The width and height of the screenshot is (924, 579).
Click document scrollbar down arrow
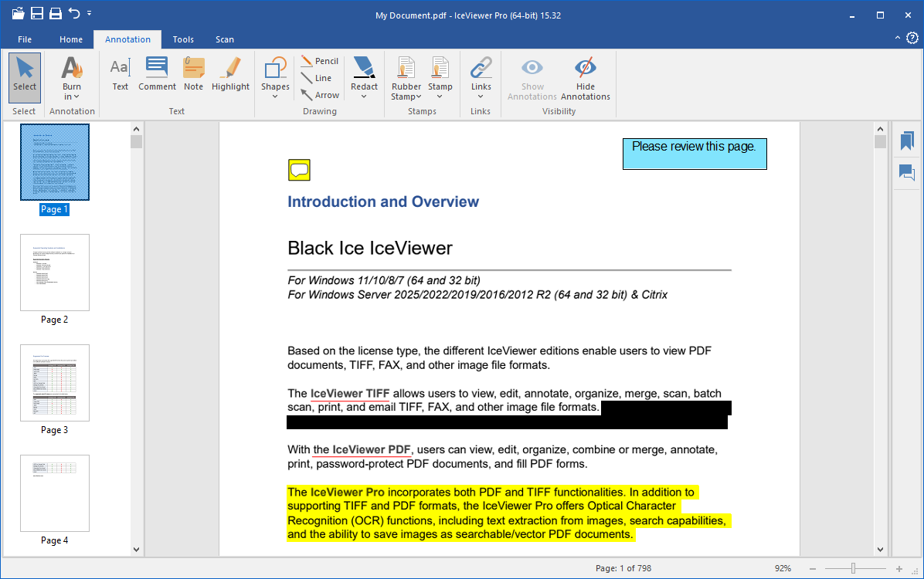[881, 550]
